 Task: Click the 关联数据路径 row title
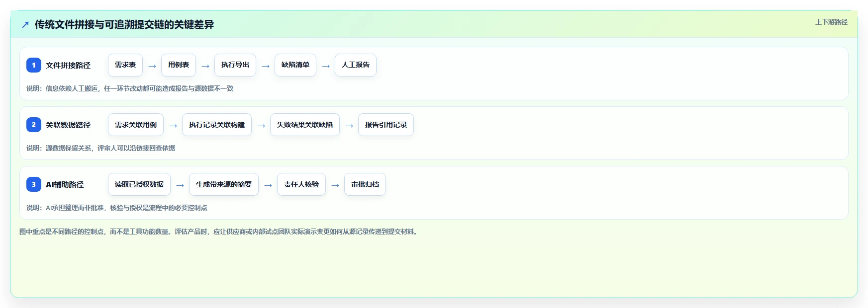click(68, 125)
